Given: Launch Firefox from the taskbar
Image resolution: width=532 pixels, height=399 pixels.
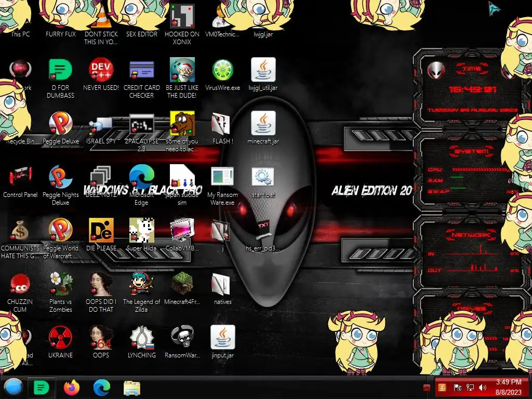Looking at the screenshot, I should coord(71,387).
